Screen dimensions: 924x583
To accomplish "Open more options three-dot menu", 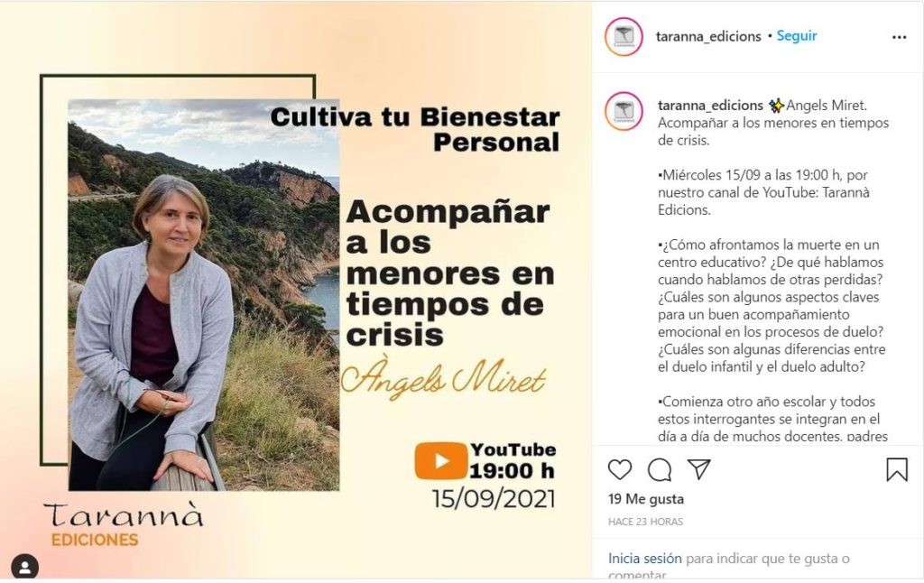I will point(900,37).
